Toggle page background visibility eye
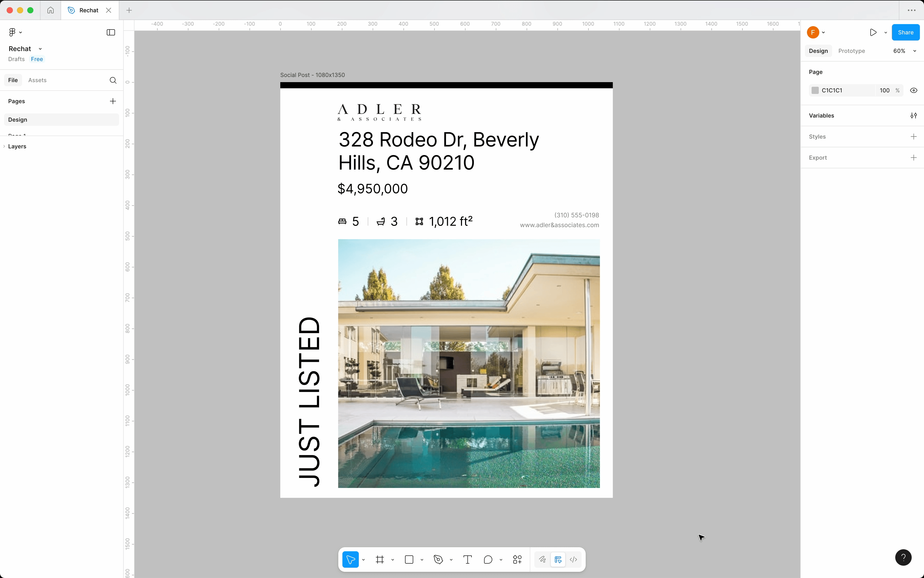924x578 pixels. tap(913, 91)
